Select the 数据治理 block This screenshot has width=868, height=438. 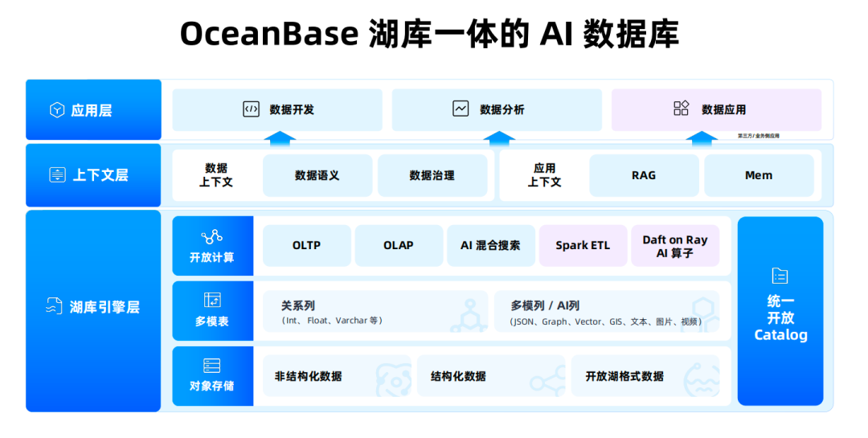coord(432,175)
